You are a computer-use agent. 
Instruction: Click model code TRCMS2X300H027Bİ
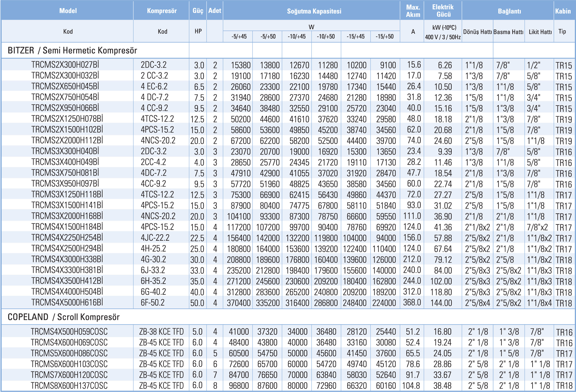click(65, 65)
